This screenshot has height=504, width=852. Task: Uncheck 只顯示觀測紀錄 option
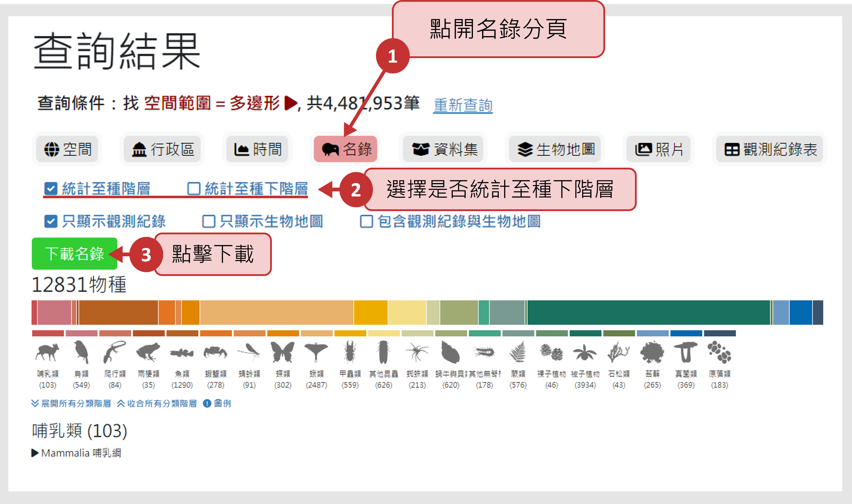tap(51, 221)
